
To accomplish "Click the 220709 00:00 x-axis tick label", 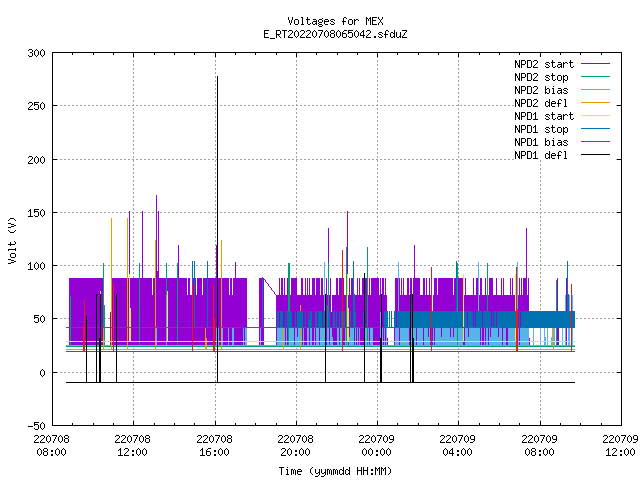I will point(376,445).
